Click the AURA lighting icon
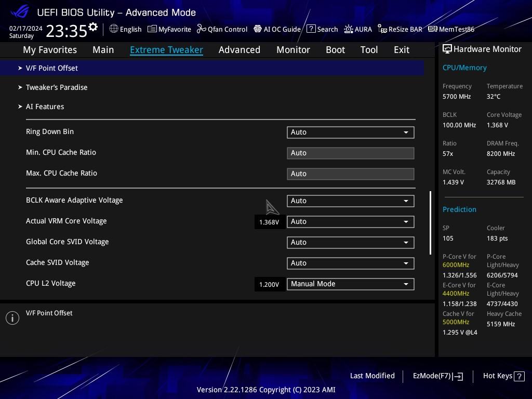 (349, 29)
